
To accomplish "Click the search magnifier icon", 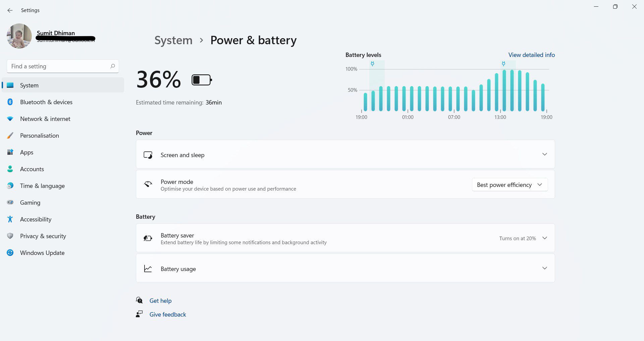I will [113, 66].
